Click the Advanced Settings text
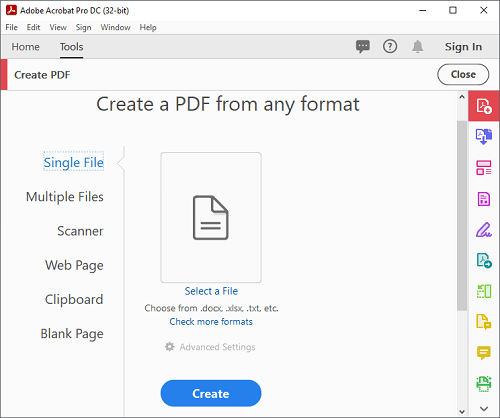Viewport: 500px width, 418px height. pos(217,347)
